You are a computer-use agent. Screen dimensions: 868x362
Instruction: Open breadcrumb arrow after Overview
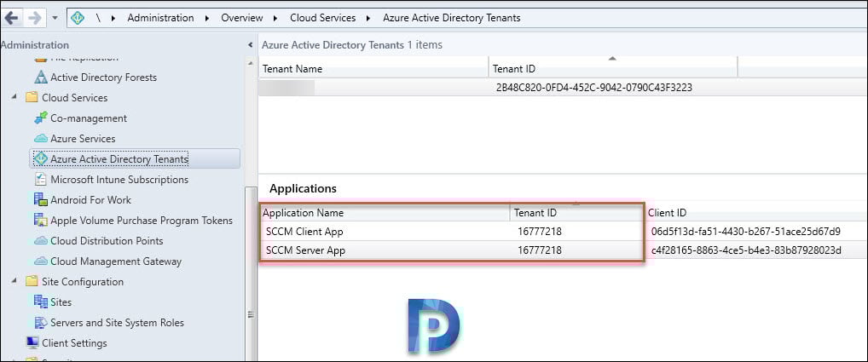[276, 18]
